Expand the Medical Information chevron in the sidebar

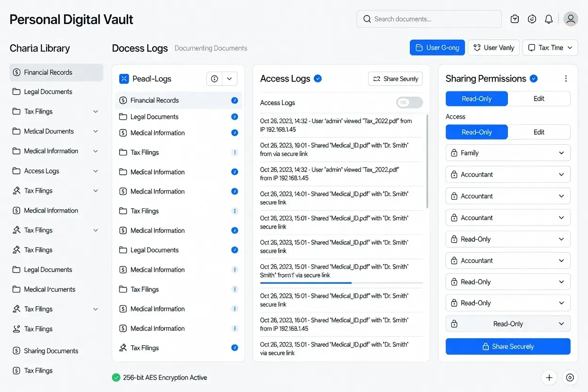(x=96, y=151)
